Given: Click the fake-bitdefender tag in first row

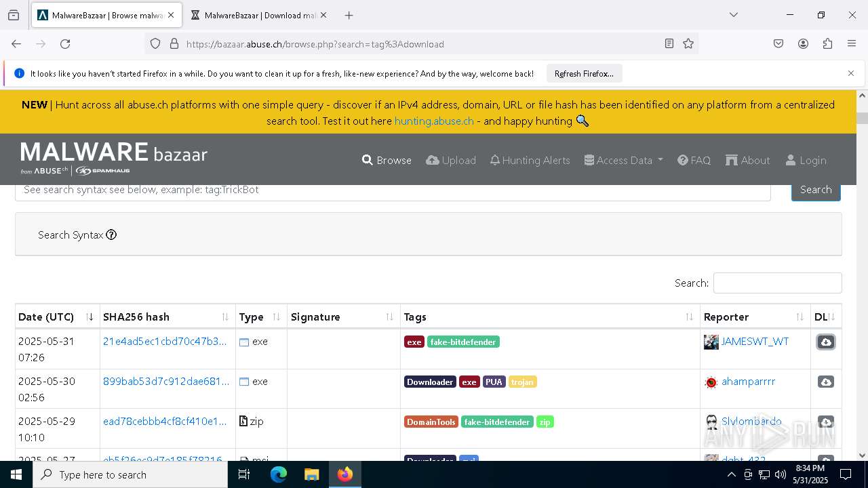Looking at the screenshot, I should click(463, 342).
